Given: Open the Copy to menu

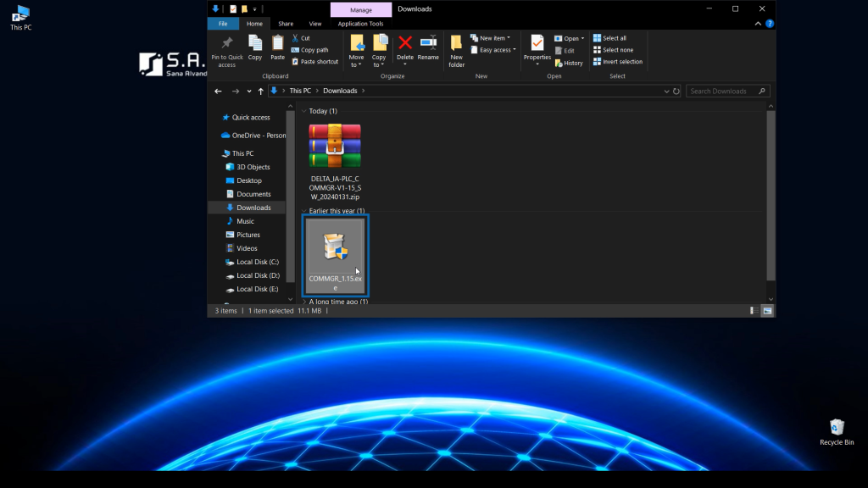Looking at the screenshot, I should coord(379,51).
